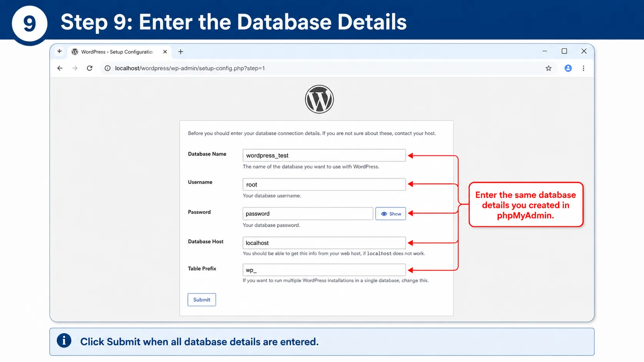
Task: Focus the Database Host field
Action: coord(324,243)
